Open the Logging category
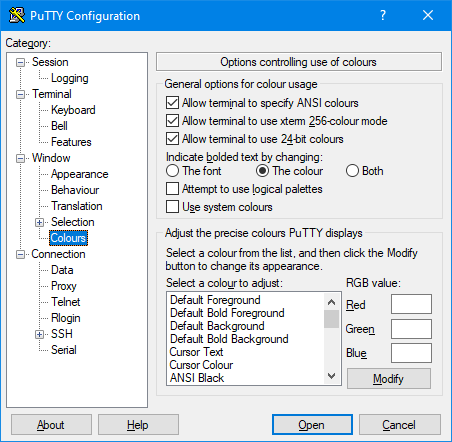Image resolution: width=452 pixels, height=442 pixels. [x=70, y=78]
